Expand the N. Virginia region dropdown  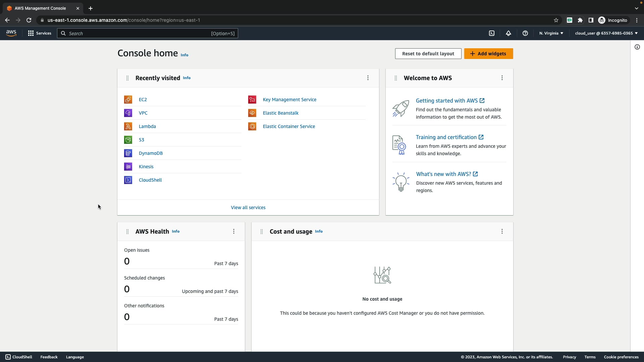pos(551,33)
